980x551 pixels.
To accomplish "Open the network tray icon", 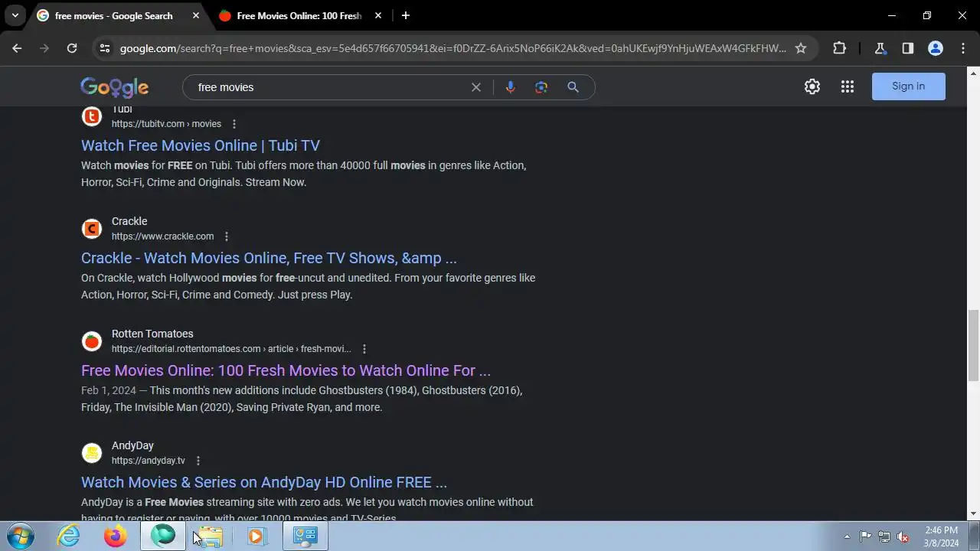I will pos(884,536).
